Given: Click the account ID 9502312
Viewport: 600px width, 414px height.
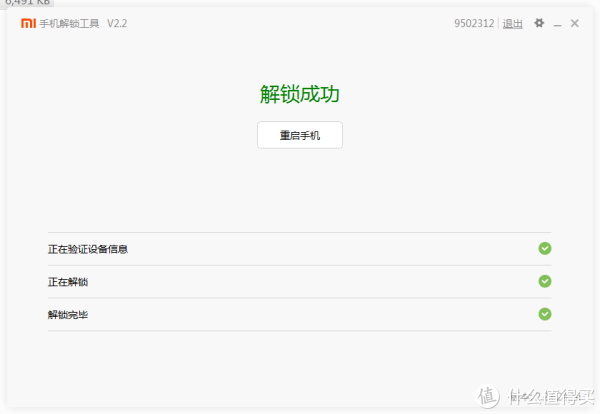Looking at the screenshot, I should (474, 23).
